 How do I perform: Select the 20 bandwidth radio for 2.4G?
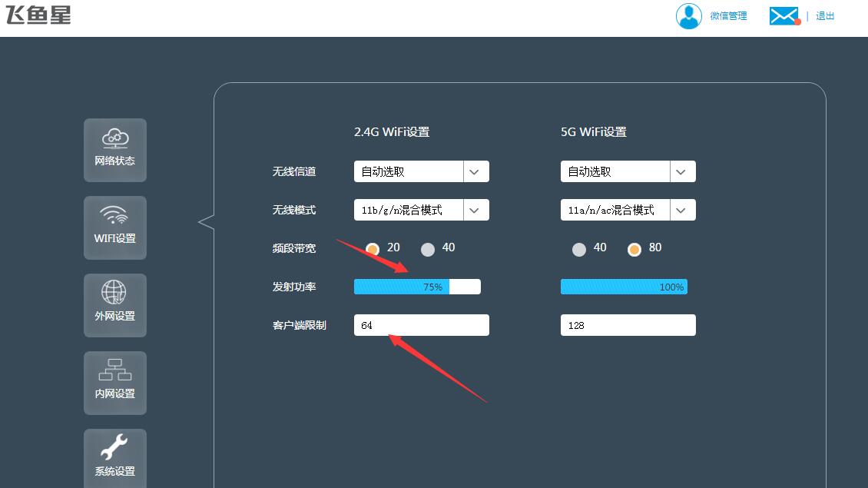(x=374, y=247)
